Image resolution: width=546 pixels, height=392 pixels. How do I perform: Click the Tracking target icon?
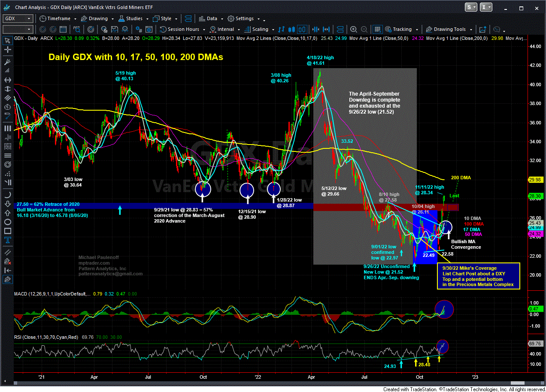(x=388, y=30)
